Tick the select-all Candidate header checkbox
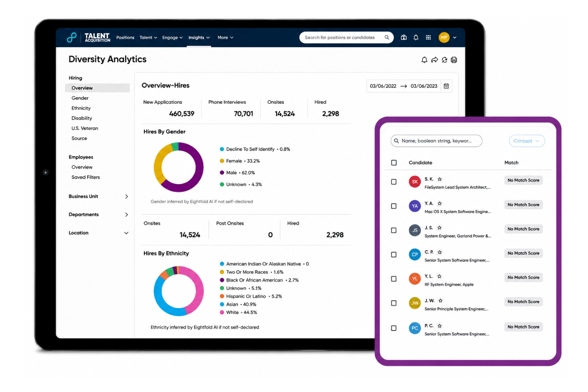The image size is (588, 392). coord(394,162)
